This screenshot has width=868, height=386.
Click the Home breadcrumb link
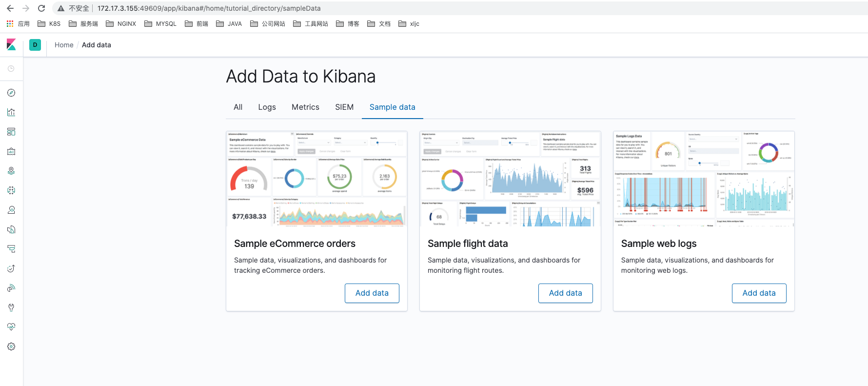pyautogui.click(x=64, y=45)
